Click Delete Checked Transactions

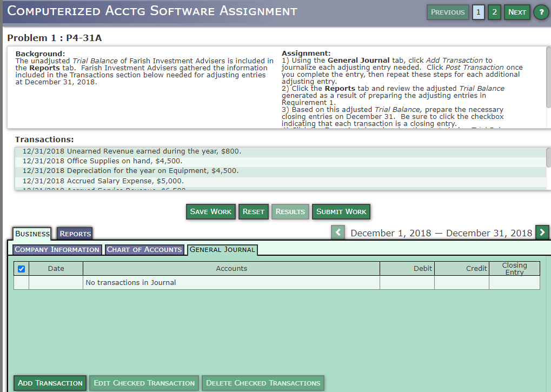coord(263,383)
